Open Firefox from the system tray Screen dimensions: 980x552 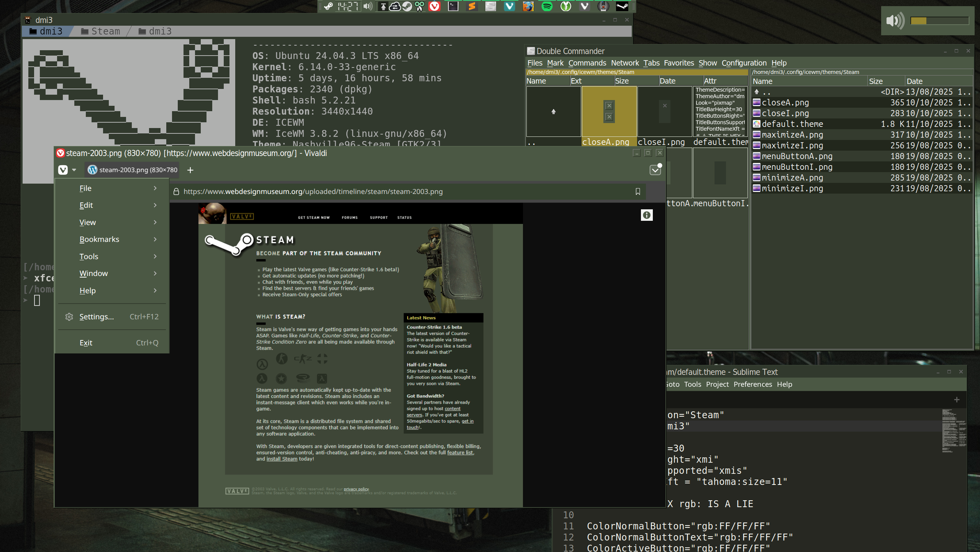528,7
